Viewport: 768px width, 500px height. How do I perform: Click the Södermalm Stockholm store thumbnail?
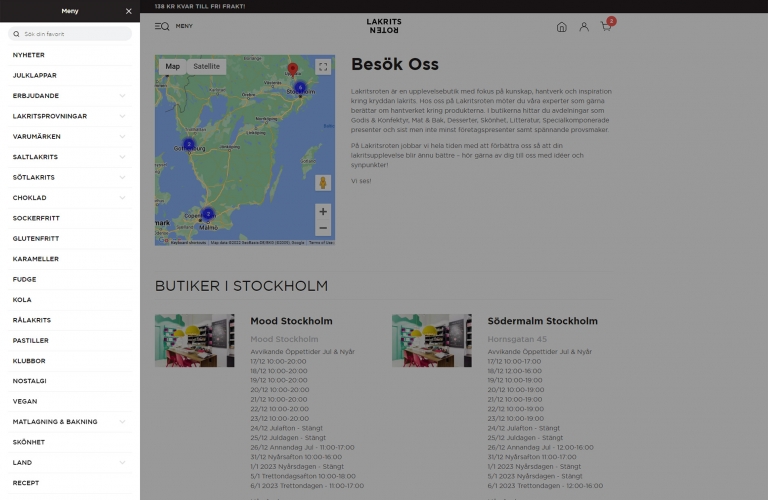[432, 340]
